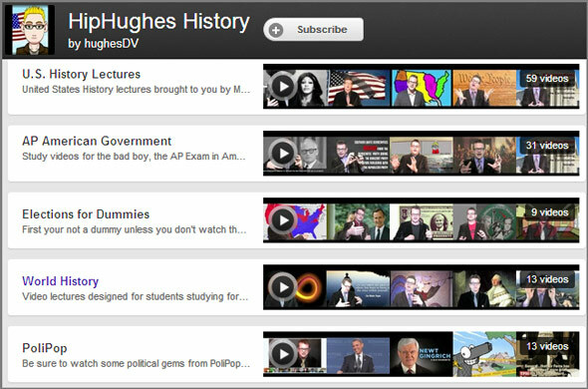Play the PoliPop playlist

283,354
